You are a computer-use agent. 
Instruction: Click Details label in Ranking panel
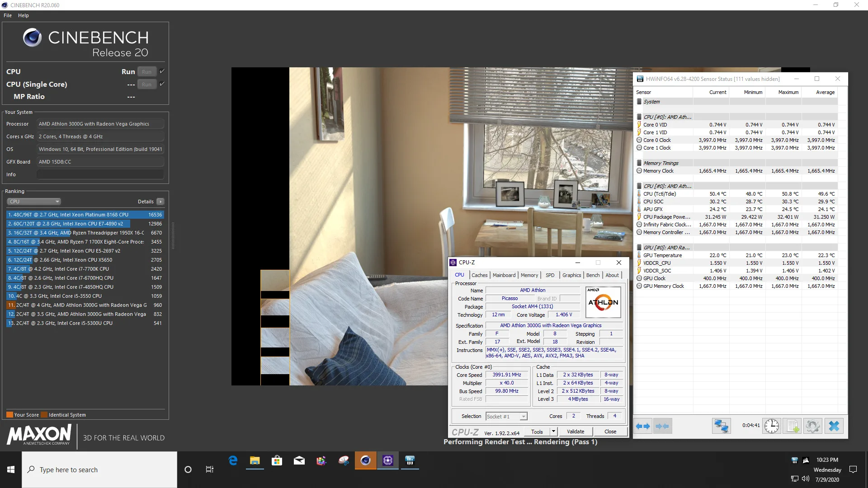[146, 202]
